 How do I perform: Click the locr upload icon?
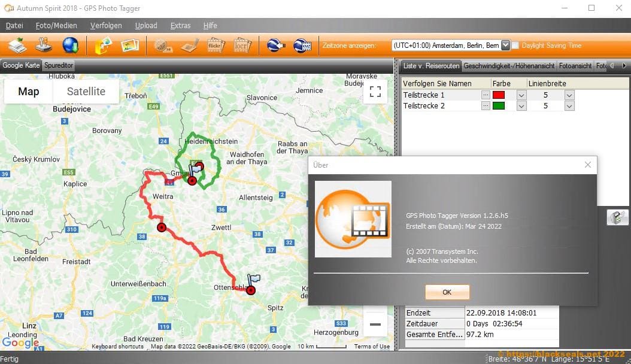click(241, 45)
